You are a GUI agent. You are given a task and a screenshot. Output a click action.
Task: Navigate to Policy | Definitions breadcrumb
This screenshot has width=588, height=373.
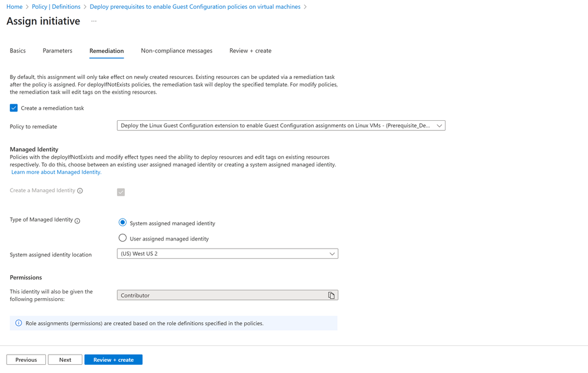tap(56, 6)
